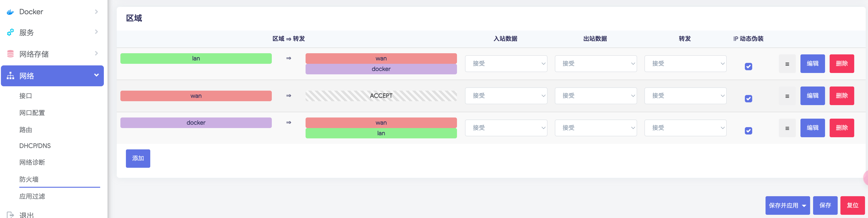Click the Services gears icon
This screenshot has width=868, height=218.
click(10, 32)
